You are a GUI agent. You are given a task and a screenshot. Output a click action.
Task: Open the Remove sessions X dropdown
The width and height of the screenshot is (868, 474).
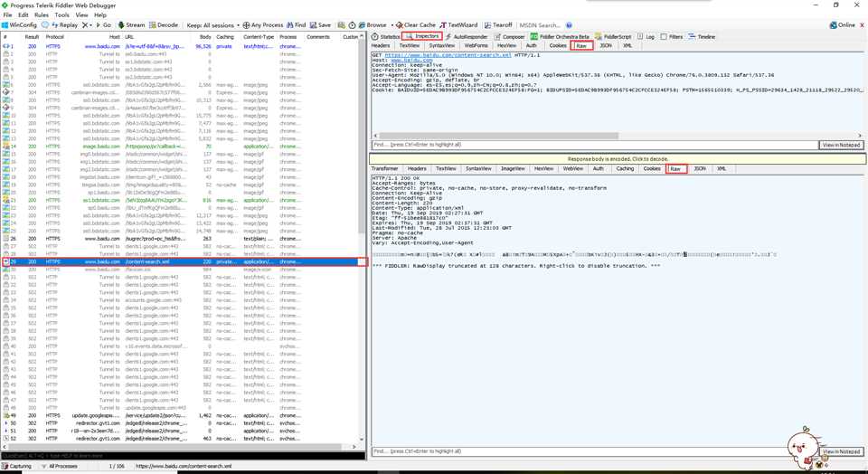87,25
